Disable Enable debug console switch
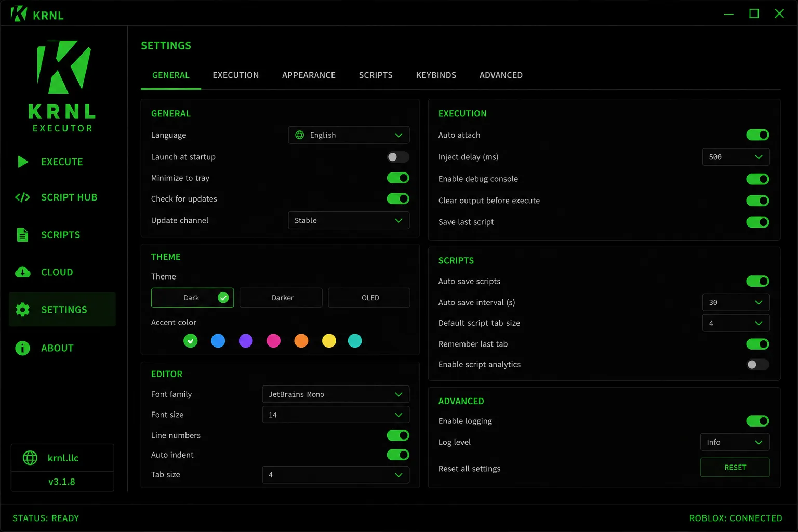This screenshot has width=798, height=532. [x=757, y=179]
